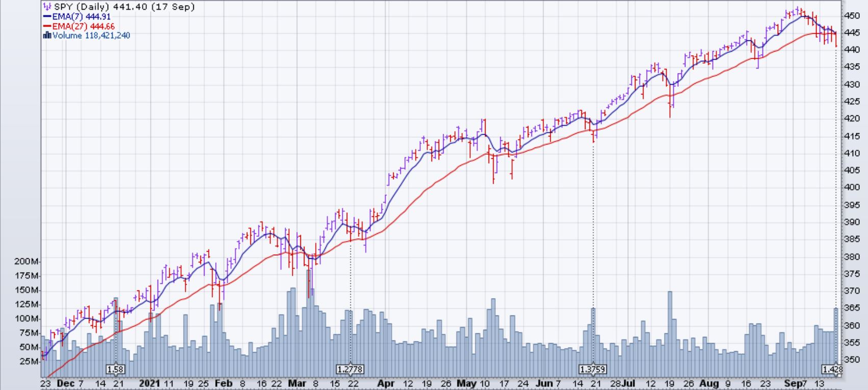Click the Aug label on date axis

coord(708,383)
